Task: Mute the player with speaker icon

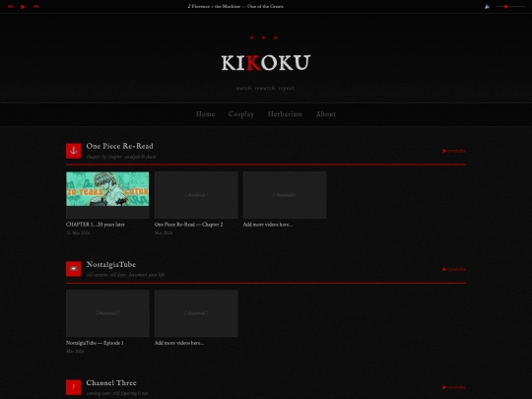Action: (x=487, y=7)
